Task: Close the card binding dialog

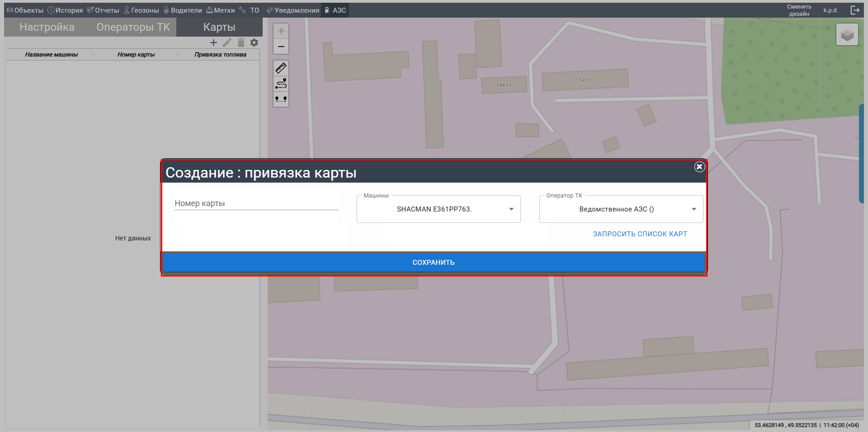Action: click(699, 167)
